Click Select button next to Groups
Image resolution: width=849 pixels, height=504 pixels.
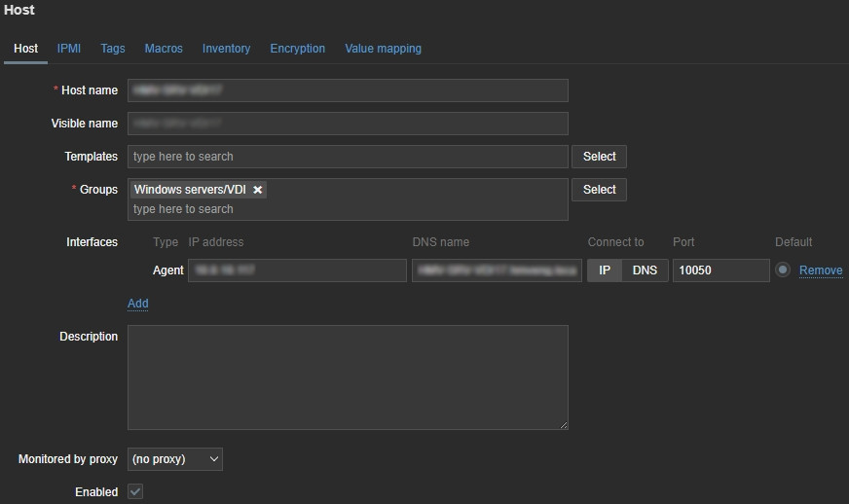599,190
